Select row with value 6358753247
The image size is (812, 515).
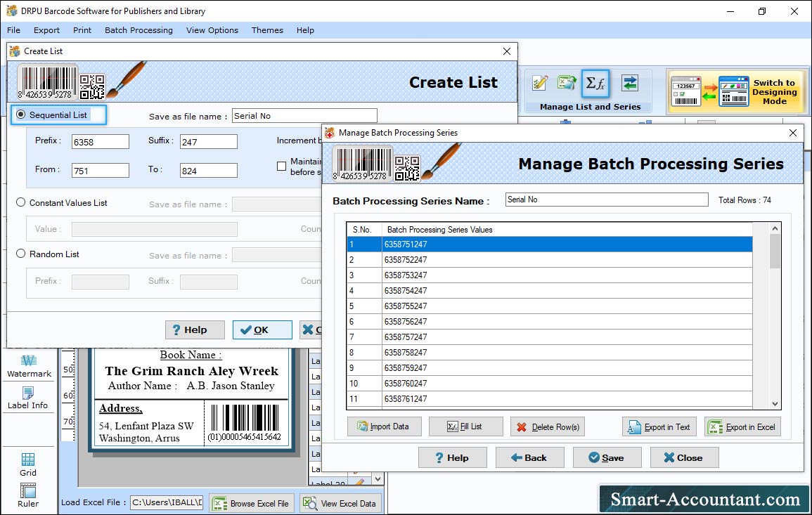(550, 275)
